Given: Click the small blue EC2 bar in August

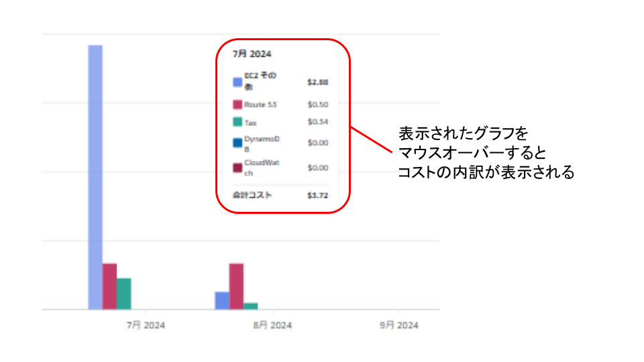Looking at the screenshot, I should point(222,300).
